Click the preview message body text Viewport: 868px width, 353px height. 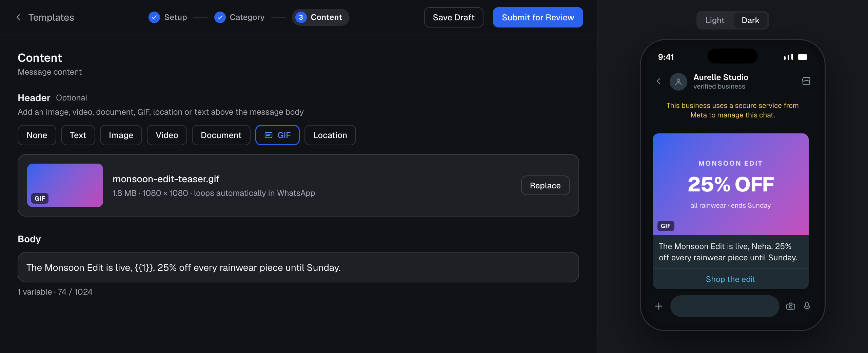point(728,252)
